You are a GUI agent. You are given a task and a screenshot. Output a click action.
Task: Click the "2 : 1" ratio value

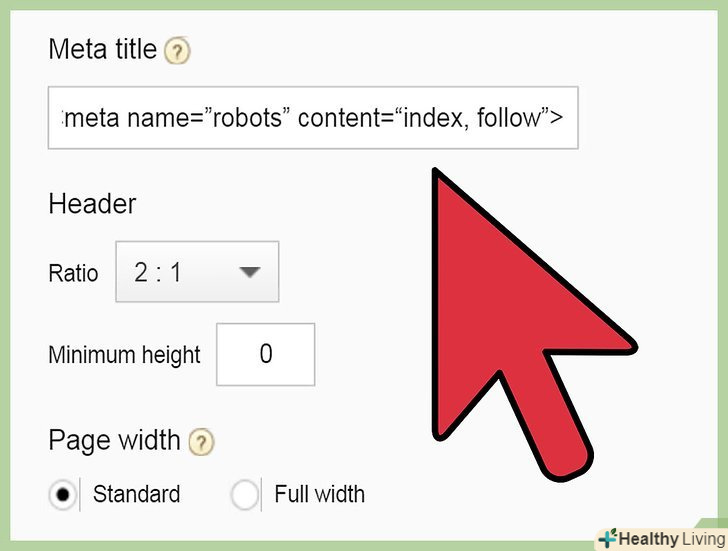[x=159, y=271]
